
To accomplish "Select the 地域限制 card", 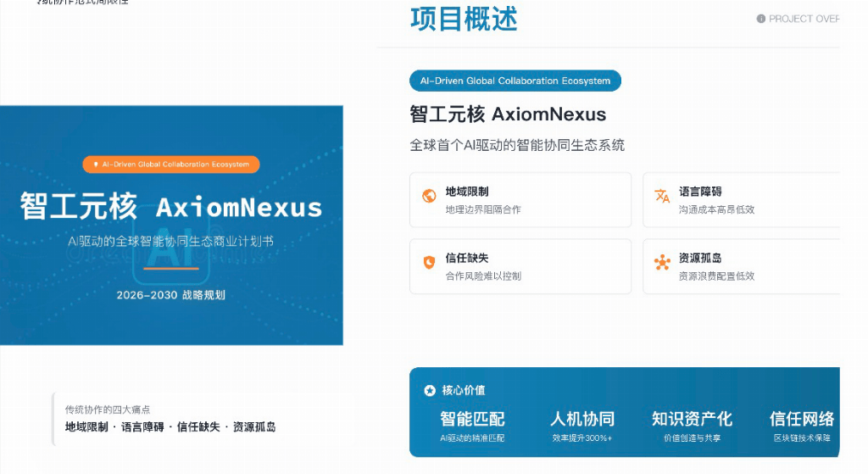I will (x=520, y=200).
